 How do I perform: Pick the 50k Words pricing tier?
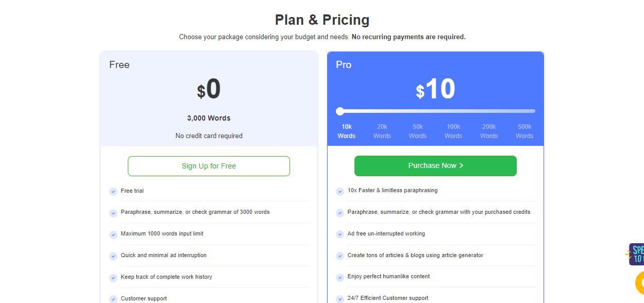[418, 131]
